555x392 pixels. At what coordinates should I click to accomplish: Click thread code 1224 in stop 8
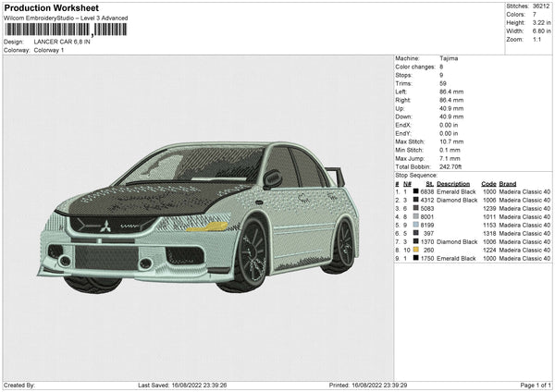tap(489, 251)
